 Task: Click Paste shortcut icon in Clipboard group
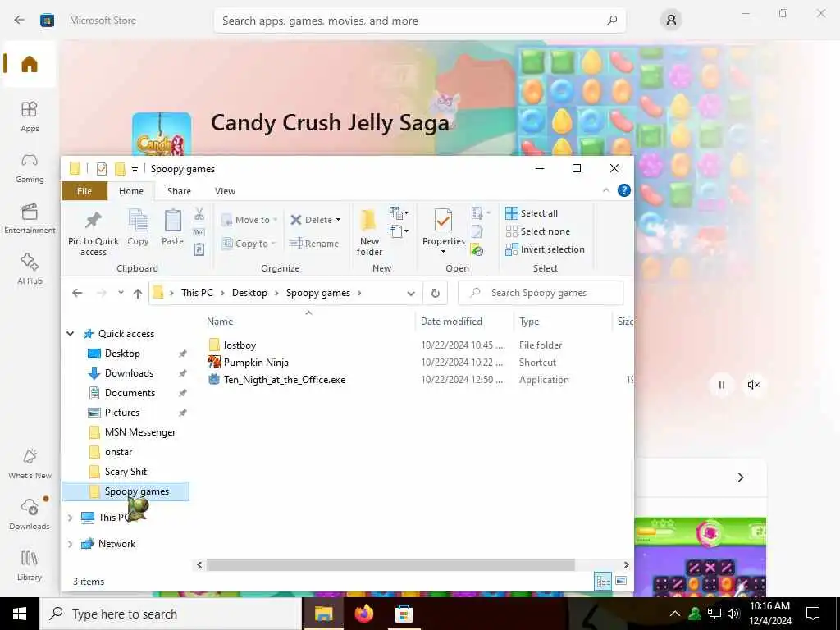[199, 249]
